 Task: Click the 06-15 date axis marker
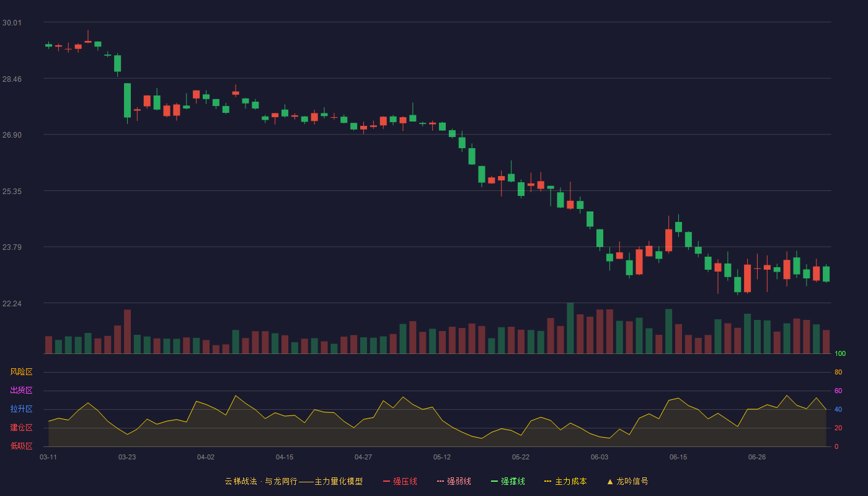coord(678,457)
